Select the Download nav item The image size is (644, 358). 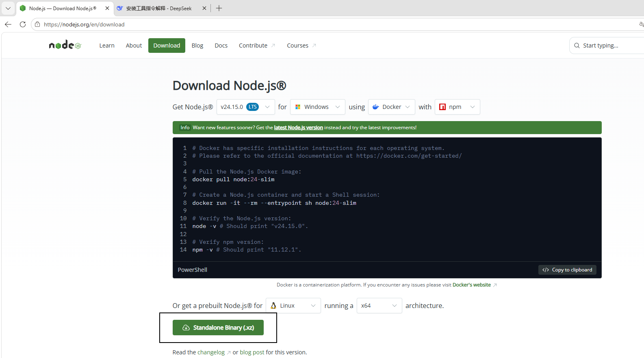pyautogui.click(x=167, y=46)
